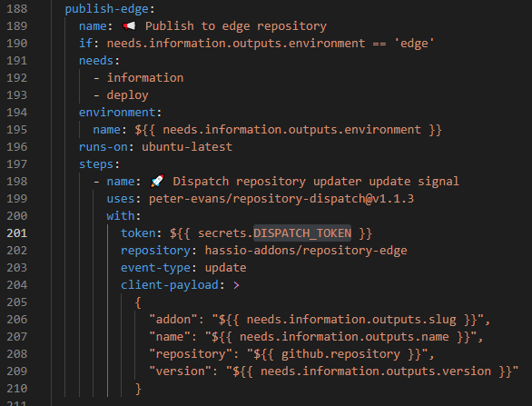Click the folded block arrow after client-payload
The width and height of the screenshot is (532, 406).
pyautogui.click(x=236, y=285)
